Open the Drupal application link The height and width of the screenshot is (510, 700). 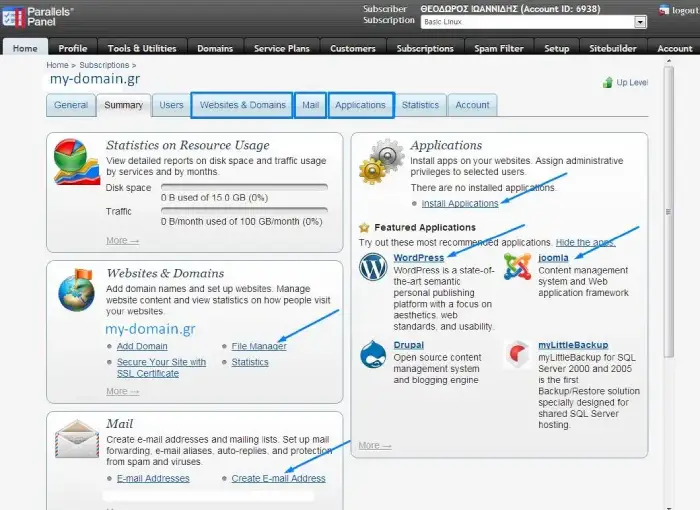point(408,345)
